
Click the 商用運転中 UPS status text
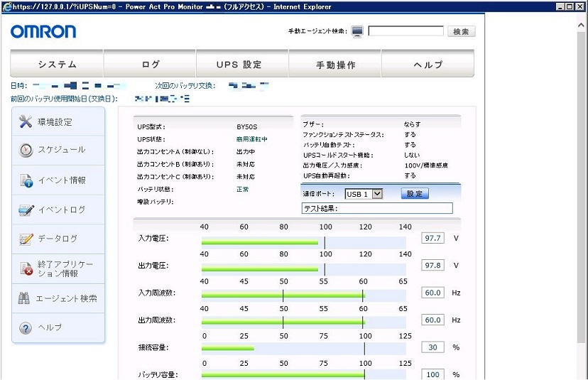[x=251, y=139]
